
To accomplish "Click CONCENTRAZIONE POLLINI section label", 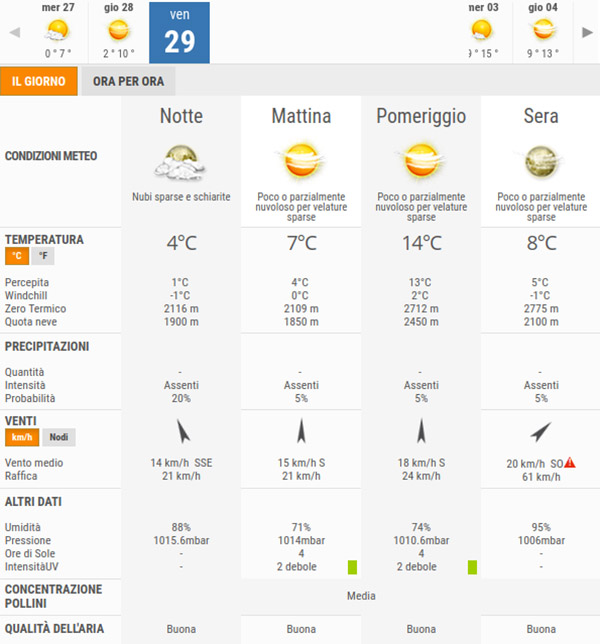I will tap(53, 596).
